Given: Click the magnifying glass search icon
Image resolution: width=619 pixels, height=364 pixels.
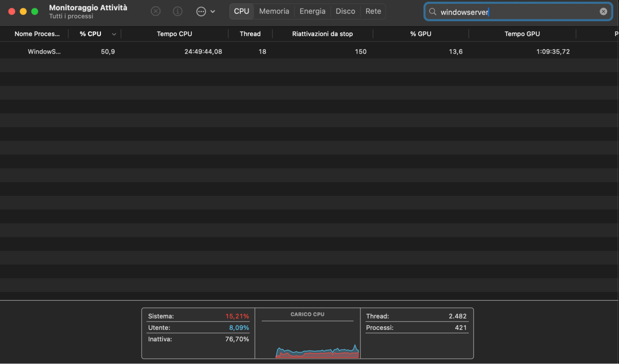Looking at the screenshot, I should click(433, 12).
